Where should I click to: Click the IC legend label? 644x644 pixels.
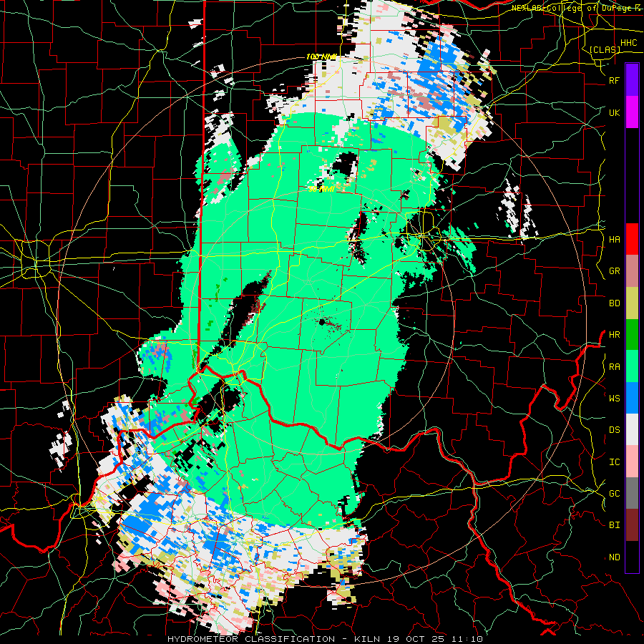tap(615, 462)
